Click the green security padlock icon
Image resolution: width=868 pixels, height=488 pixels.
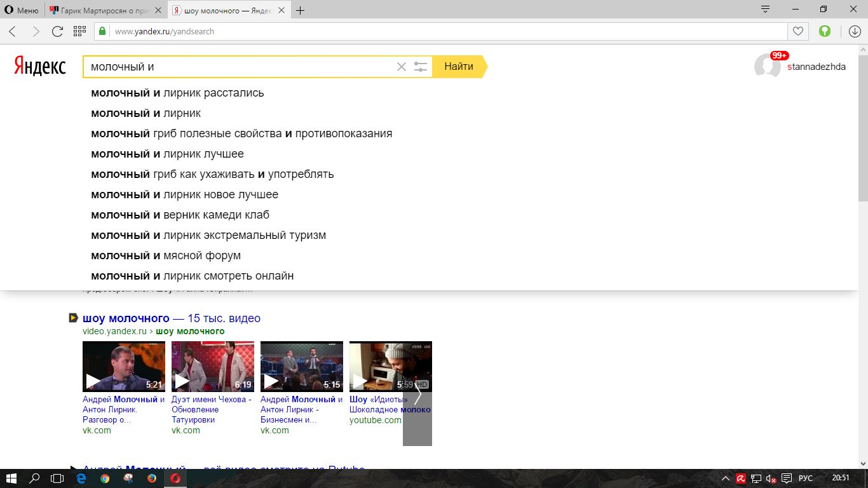coord(102,31)
